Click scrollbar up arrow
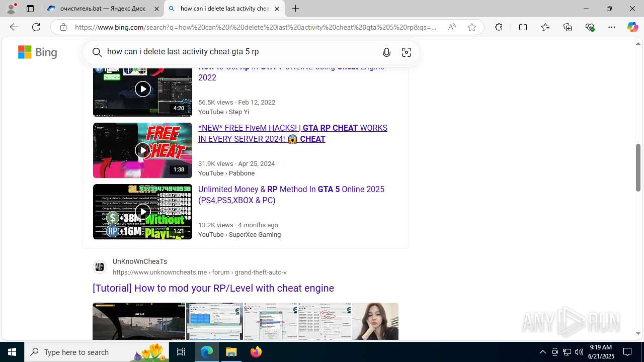 click(638, 44)
